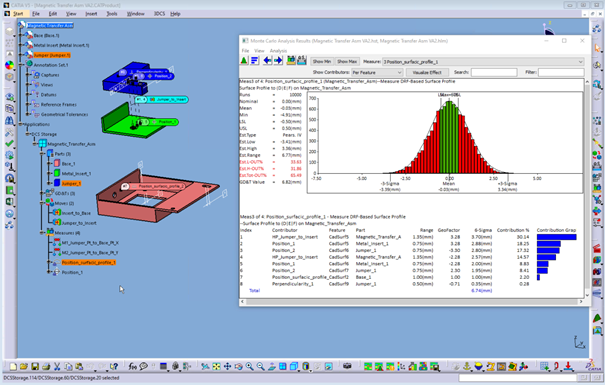
Task: Click the GeoFactor column header
Action: [449, 230]
